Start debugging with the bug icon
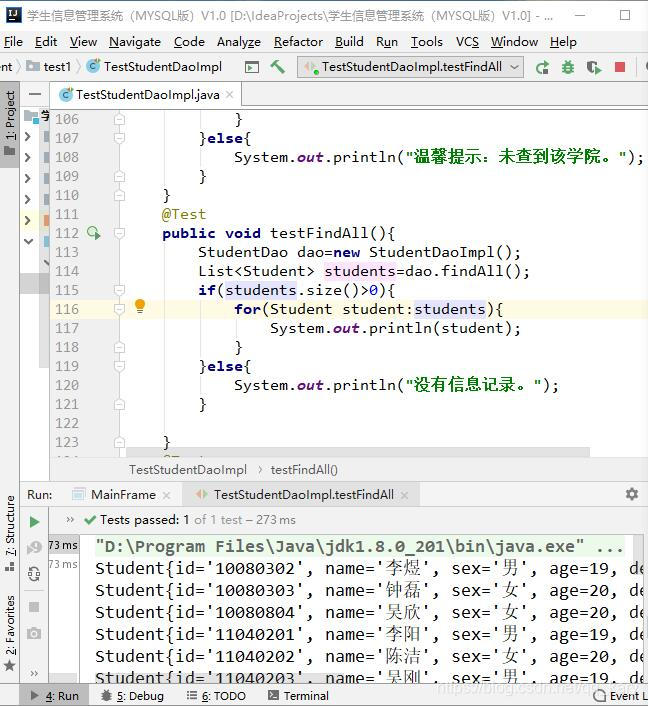The height and width of the screenshot is (706, 648). click(568, 68)
